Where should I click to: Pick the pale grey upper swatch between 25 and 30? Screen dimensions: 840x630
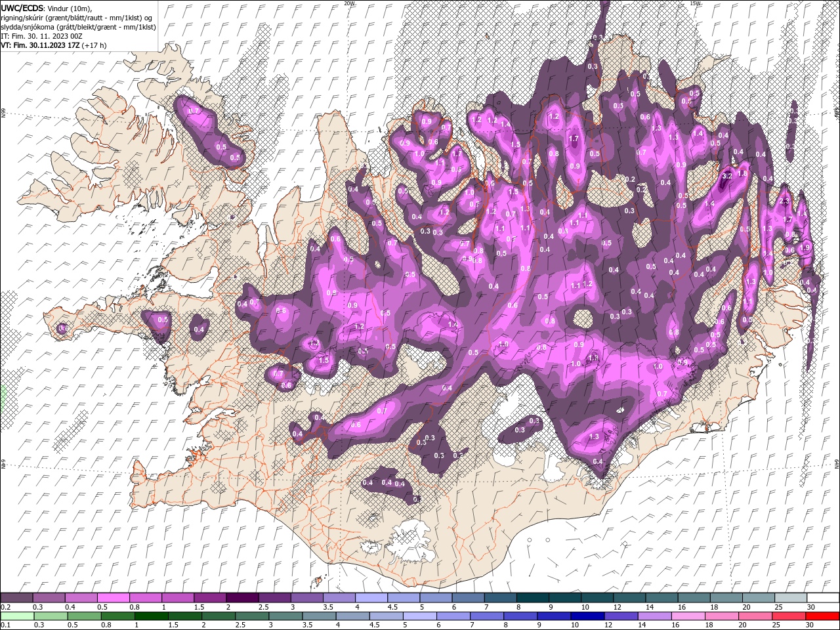[791, 598]
